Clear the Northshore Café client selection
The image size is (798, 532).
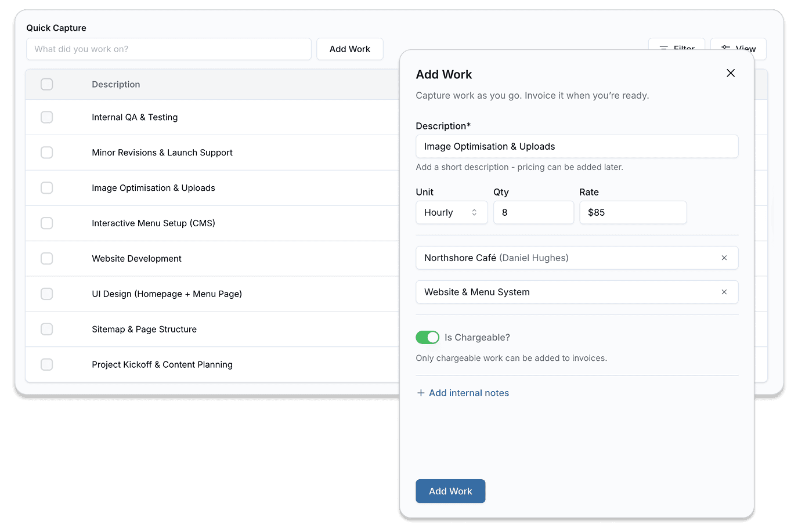[x=724, y=258]
